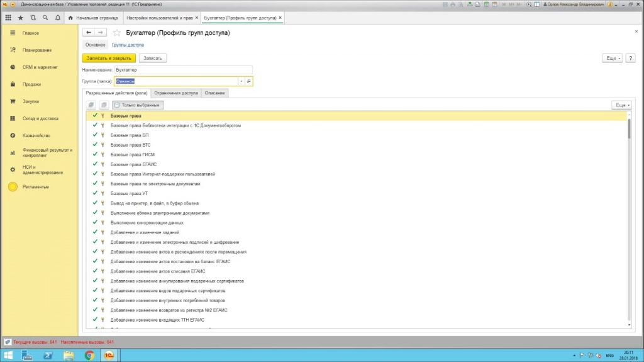Select row Базовые права по электронным документам
Viewport: 644px width, 362px height.
[x=357, y=184]
